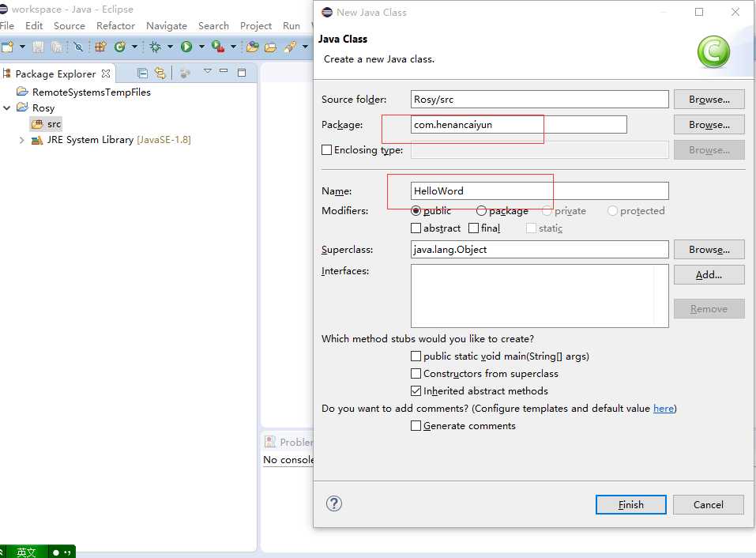
Task: Collapse the Rosy project node
Action: pos(7,108)
